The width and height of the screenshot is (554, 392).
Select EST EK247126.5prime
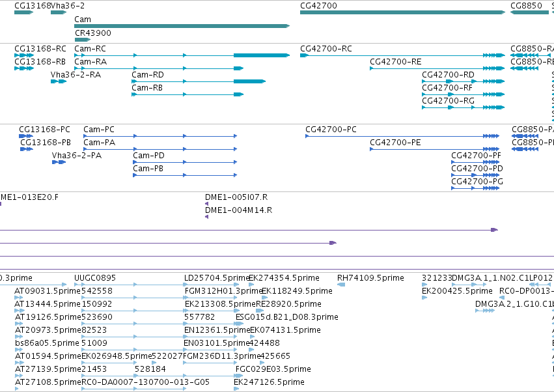(x=236, y=389)
